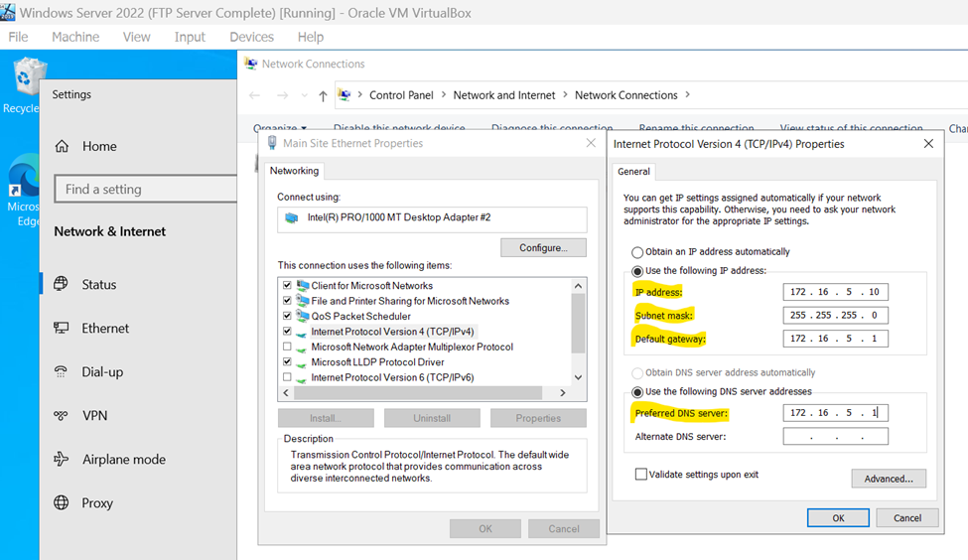Check Validate settings upon exit
Viewport: 968px width, 560px height.
tap(641, 475)
